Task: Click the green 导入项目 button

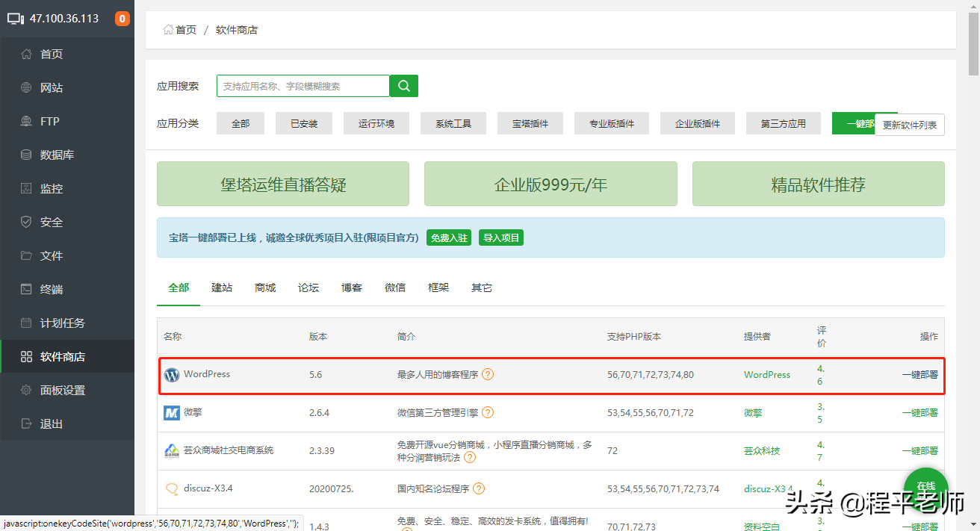Action: pos(501,237)
